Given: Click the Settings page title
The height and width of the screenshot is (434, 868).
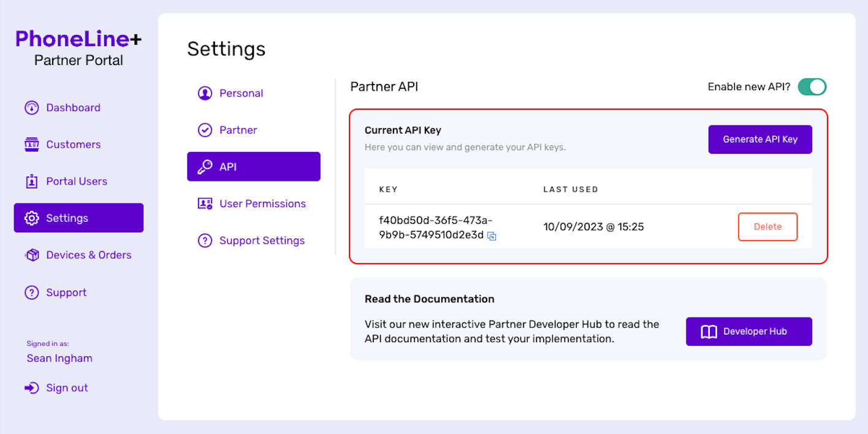Looking at the screenshot, I should point(226,49).
